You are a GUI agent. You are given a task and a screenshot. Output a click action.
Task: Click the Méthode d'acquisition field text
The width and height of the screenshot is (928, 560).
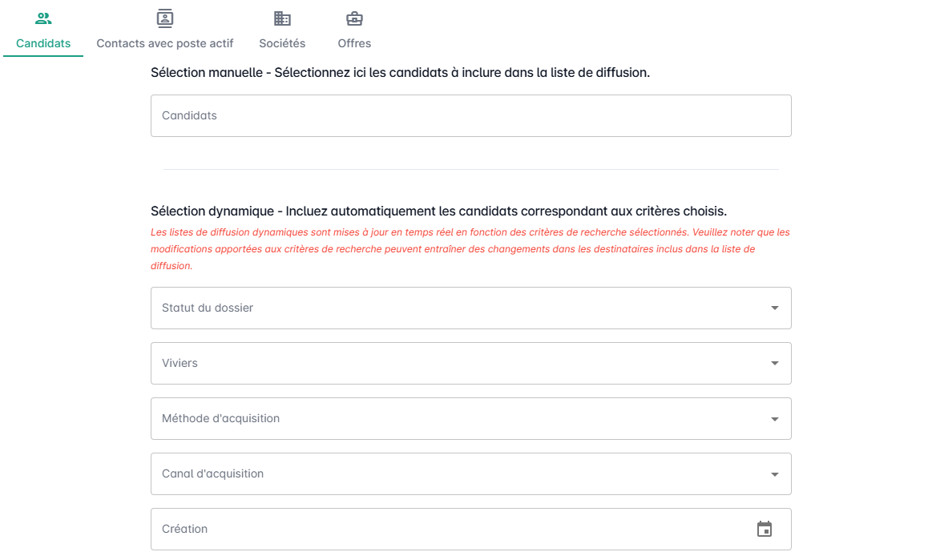[x=221, y=418]
